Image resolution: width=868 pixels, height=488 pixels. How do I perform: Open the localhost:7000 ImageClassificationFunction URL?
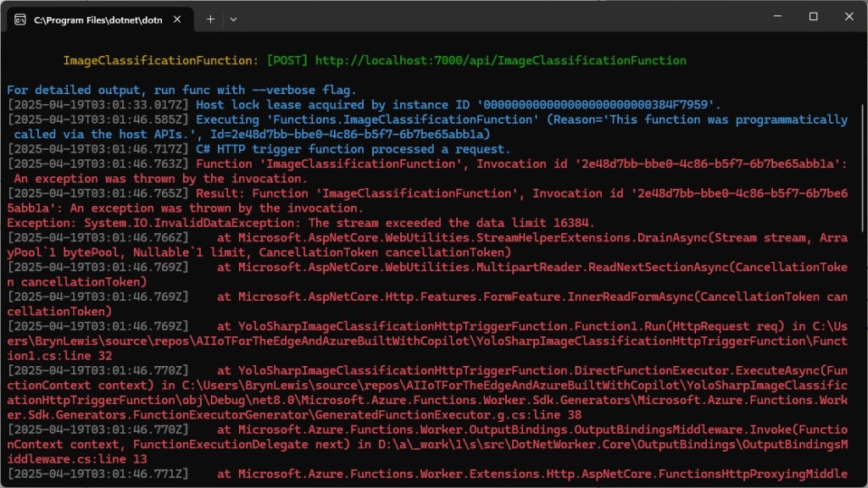(x=500, y=61)
